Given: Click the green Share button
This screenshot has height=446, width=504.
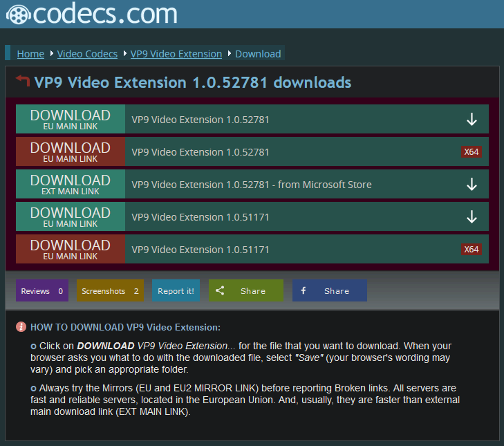Looking at the screenshot, I should 246,290.
